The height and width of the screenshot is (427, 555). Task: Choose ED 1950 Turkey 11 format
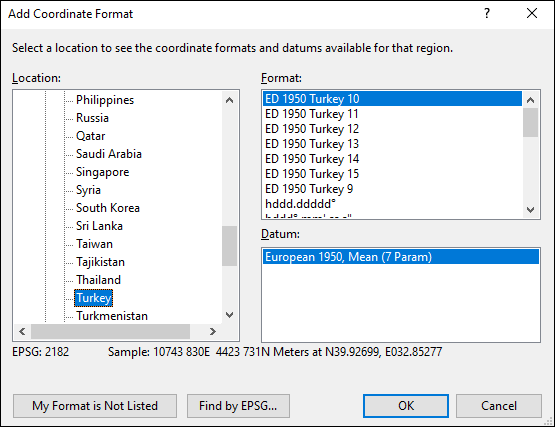[392, 114]
